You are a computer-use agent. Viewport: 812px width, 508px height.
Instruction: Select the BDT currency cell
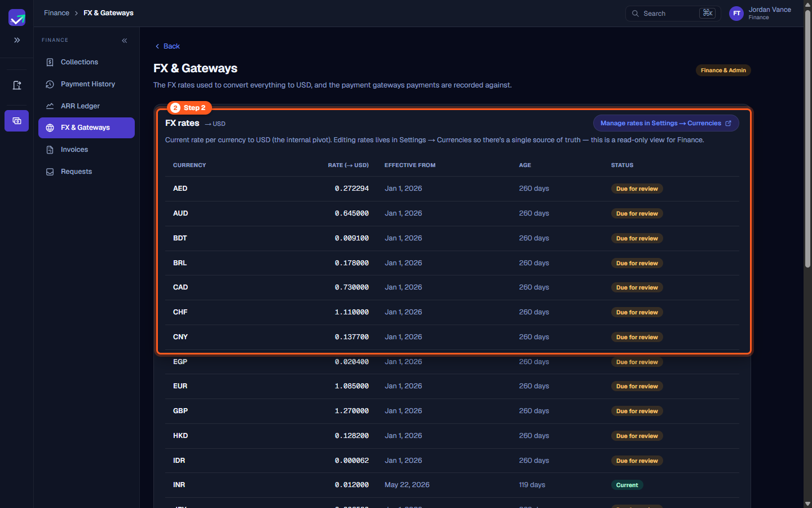click(x=180, y=238)
